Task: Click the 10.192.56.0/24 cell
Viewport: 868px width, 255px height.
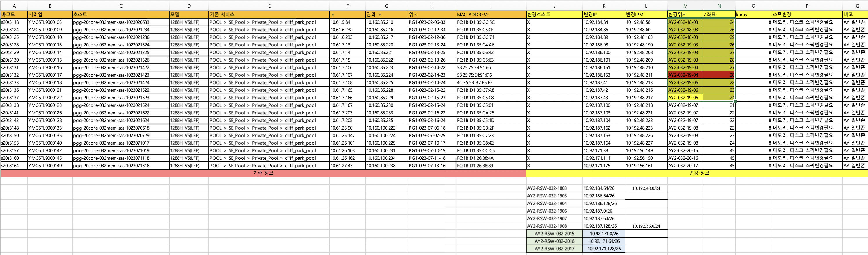Action: (x=646, y=226)
